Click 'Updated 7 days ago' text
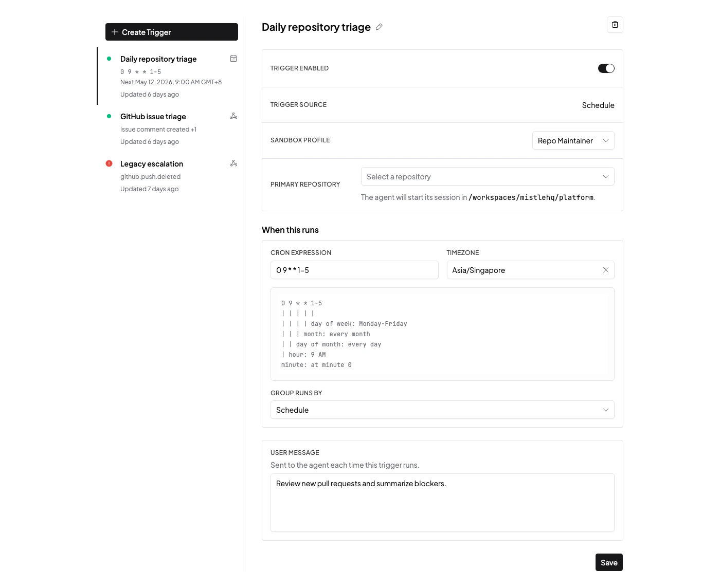The height and width of the screenshot is (588, 720). pyautogui.click(x=150, y=189)
